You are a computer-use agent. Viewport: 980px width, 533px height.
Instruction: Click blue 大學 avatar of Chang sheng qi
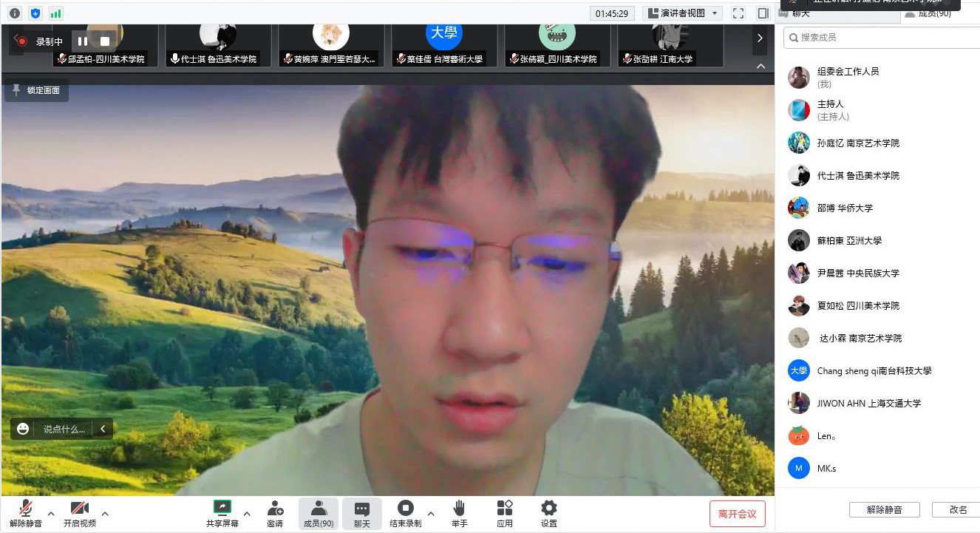tap(799, 370)
